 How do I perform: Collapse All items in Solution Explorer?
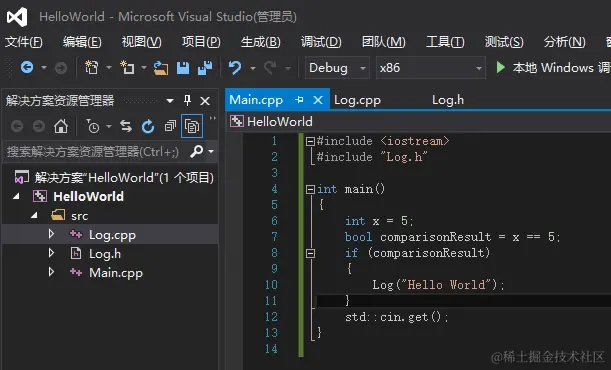pos(170,126)
